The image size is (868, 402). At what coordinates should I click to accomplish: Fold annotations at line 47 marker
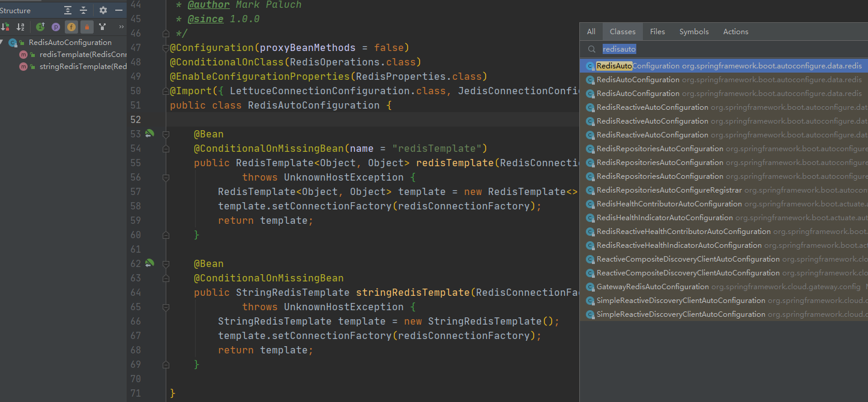click(x=166, y=48)
